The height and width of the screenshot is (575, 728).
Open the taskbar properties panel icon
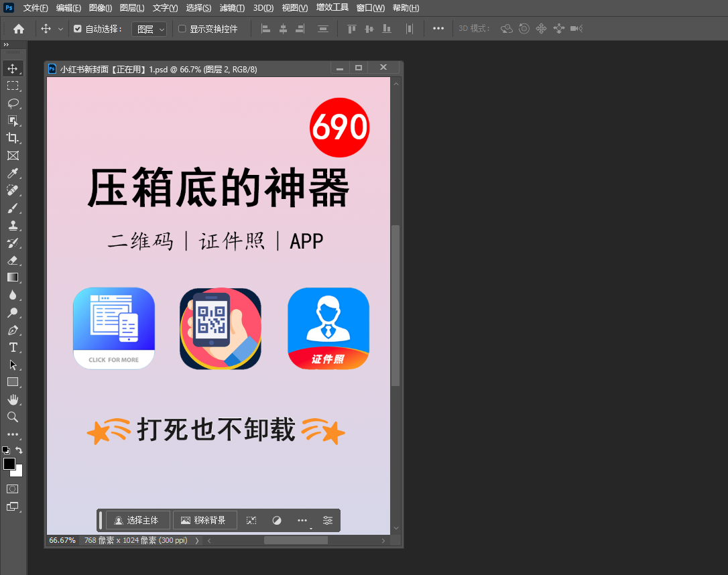[x=328, y=520]
